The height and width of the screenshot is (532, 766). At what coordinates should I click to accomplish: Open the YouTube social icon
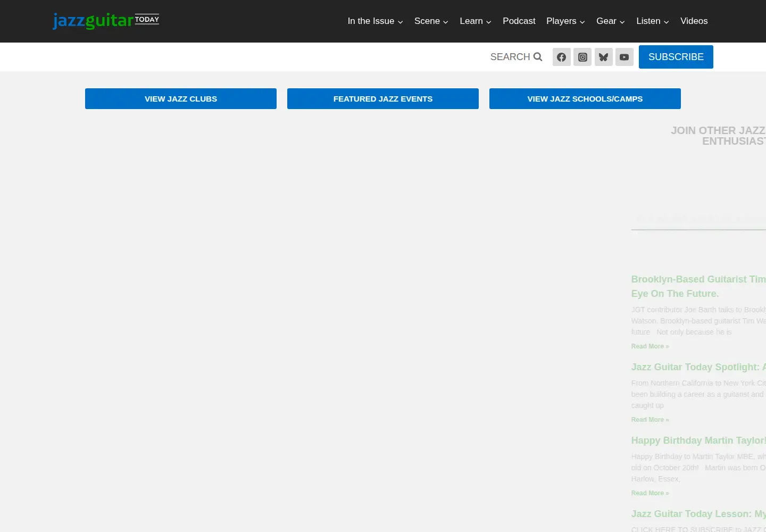[x=625, y=57]
